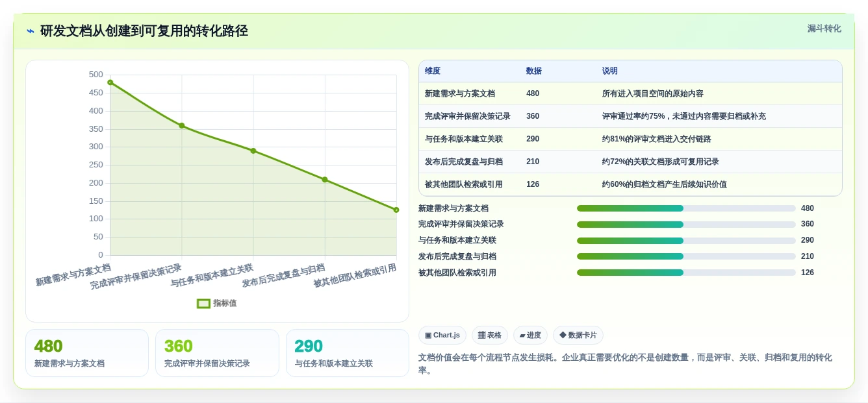Click table cell 与任务和版本建立关联
Viewport: 868px width, 403px height.
464,139
